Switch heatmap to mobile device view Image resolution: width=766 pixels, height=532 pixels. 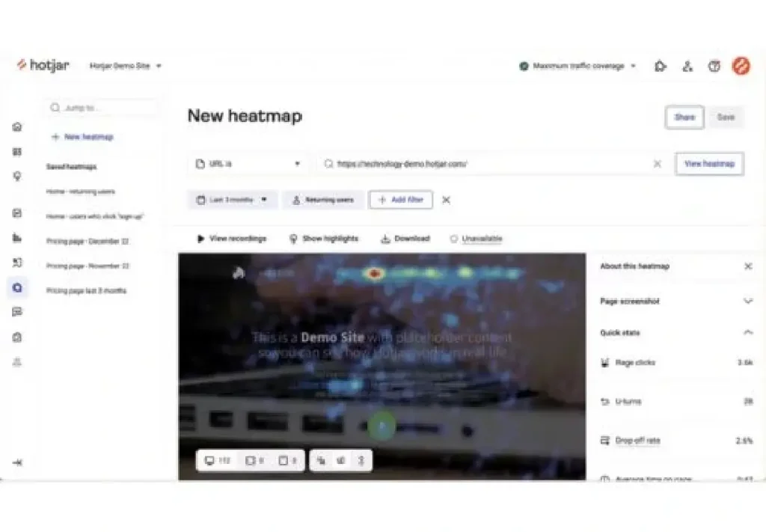pyautogui.click(x=288, y=461)
